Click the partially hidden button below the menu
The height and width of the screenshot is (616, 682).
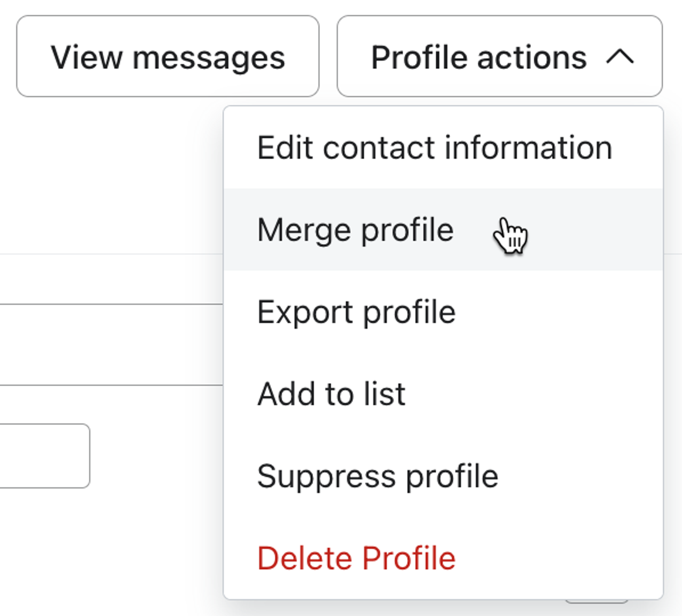pos(596,601)
